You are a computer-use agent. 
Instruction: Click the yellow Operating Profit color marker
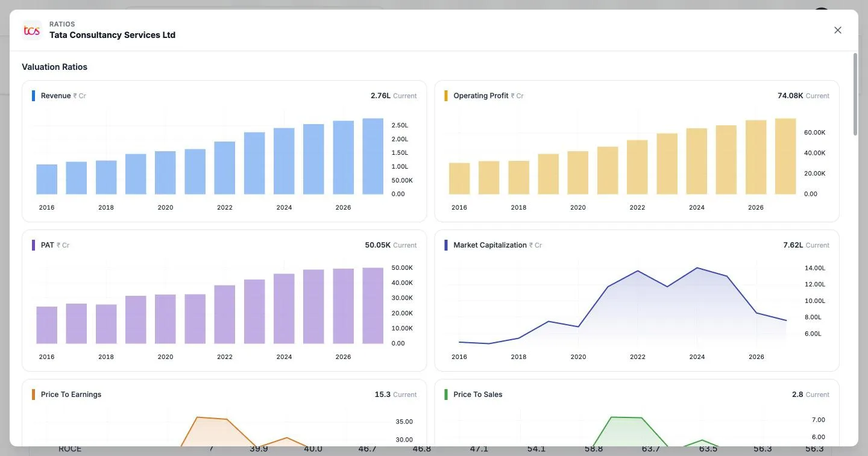pyautogui.click(x=446, y=96)
